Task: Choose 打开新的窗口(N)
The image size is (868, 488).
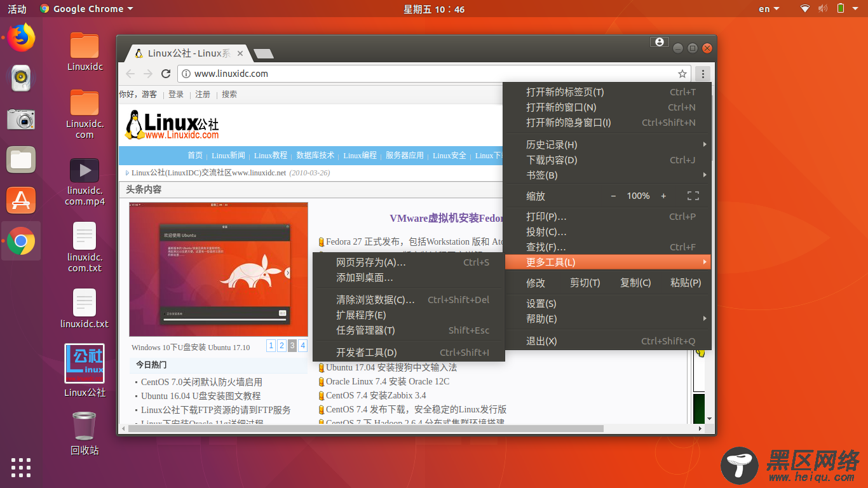Action: (607, 107)
